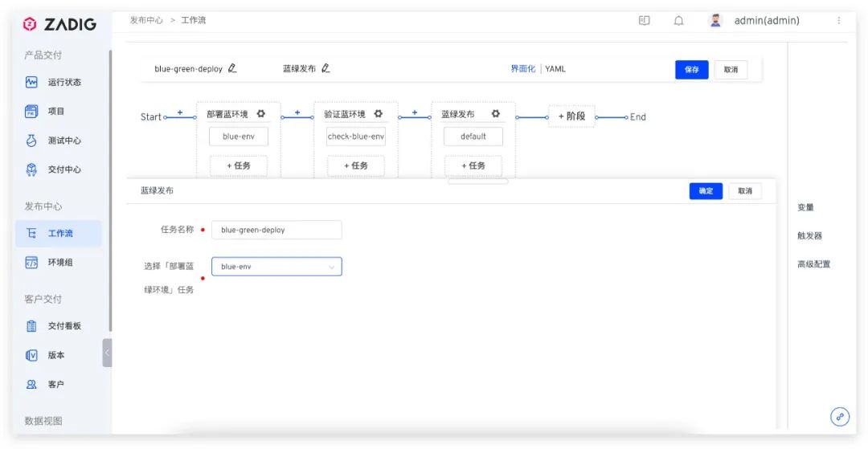Click the ZADIG logo icon
This screenshot has height=449, width=868.
30,24
